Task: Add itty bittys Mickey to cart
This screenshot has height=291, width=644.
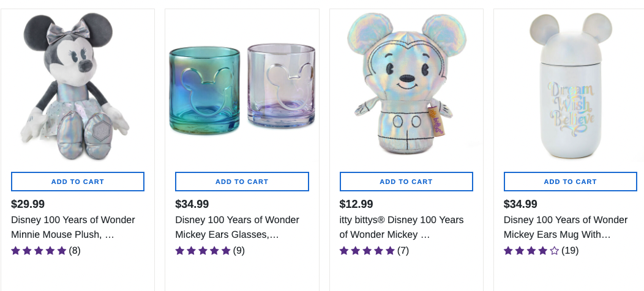Action: click(406, 182)
